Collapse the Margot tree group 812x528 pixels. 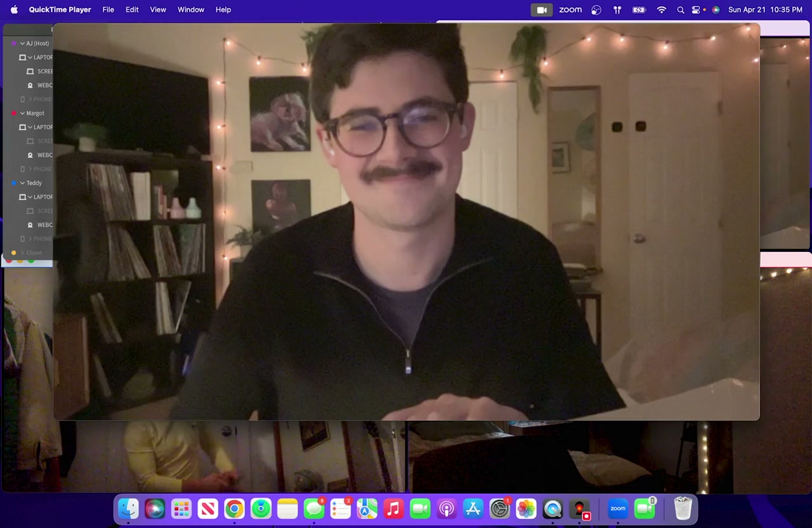pos(22,113)
